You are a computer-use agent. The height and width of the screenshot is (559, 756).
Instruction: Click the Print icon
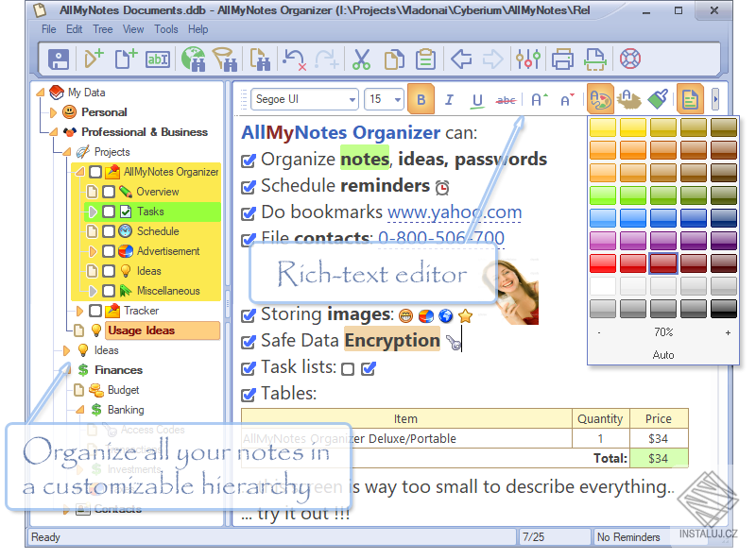coord(562,59)
